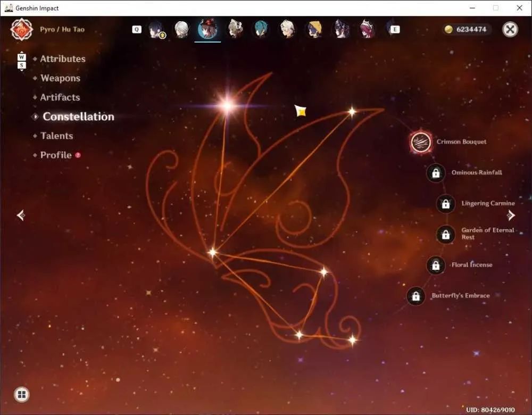The width and height of the screenshot is (532, 415).
Task: Select the locked Butterfly's Embrace constellation
Action: 415,296
